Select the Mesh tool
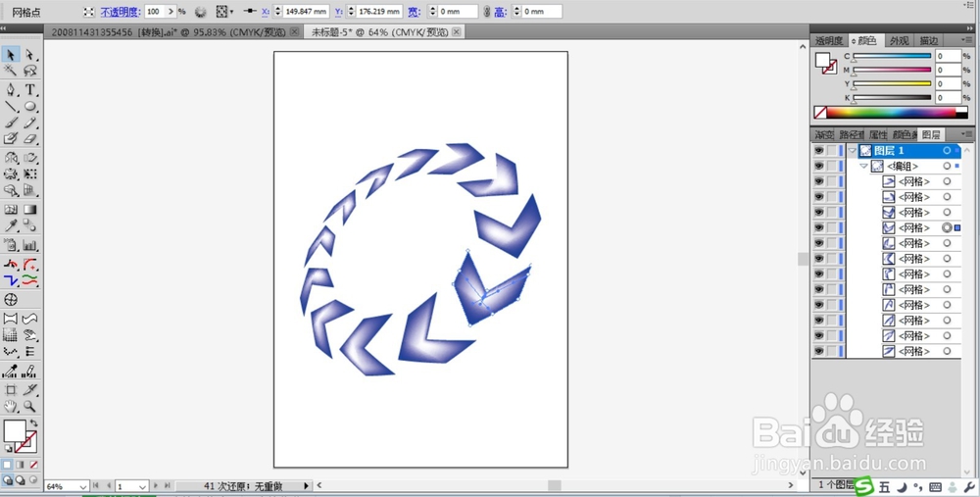Viewport: 980px width, 497px height. point(11,210)
